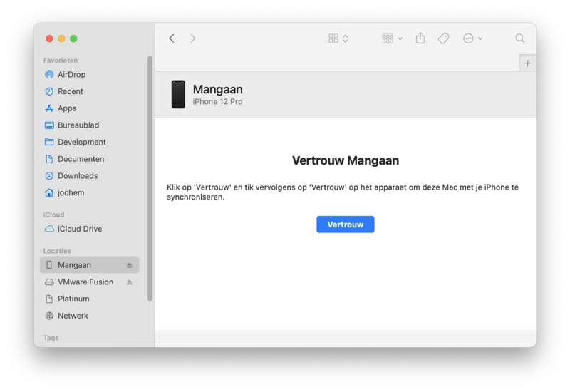This screenshot has height=392, width=570.
Task: Click the iCloud Drive cloud icon
Action: (x=49, y=229)
